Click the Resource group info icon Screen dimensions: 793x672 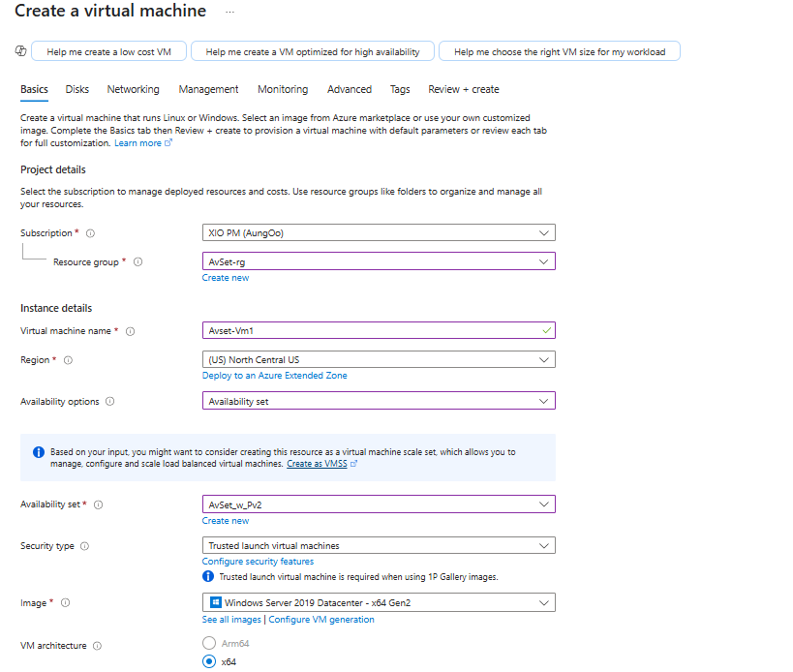[137, 262]
